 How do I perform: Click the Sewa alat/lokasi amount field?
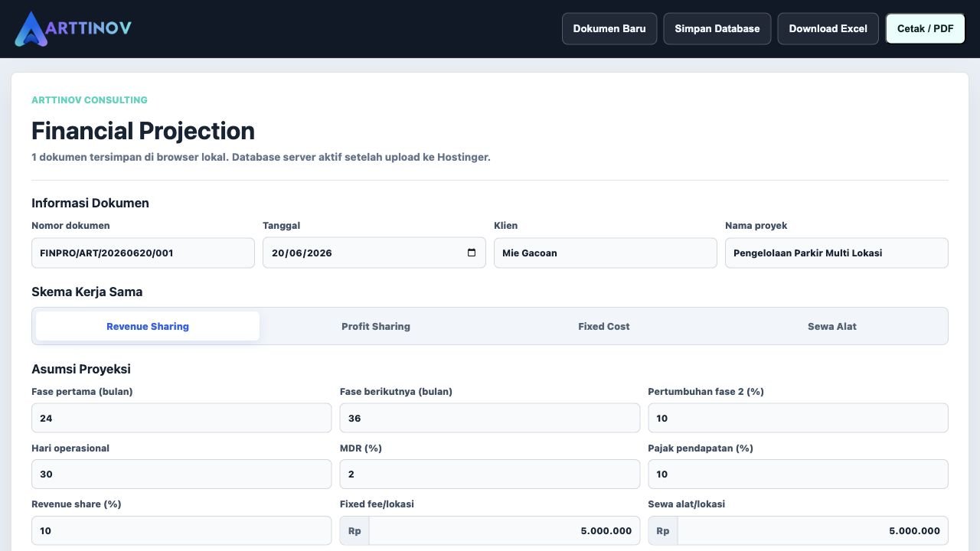(x=813, y=530)
